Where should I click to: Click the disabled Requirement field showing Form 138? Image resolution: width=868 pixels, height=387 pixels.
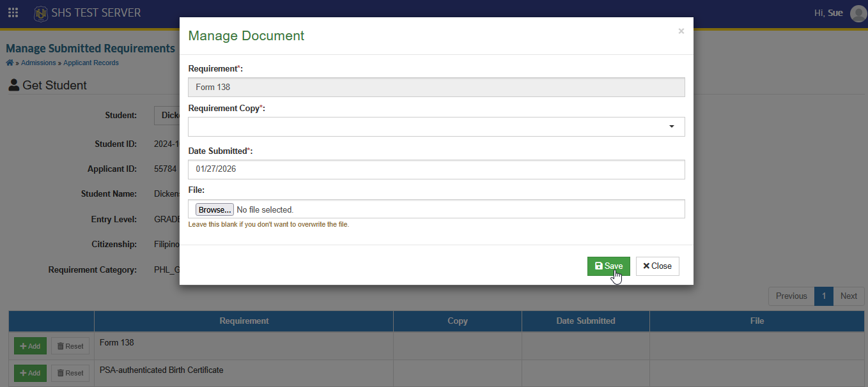[437, 87]
